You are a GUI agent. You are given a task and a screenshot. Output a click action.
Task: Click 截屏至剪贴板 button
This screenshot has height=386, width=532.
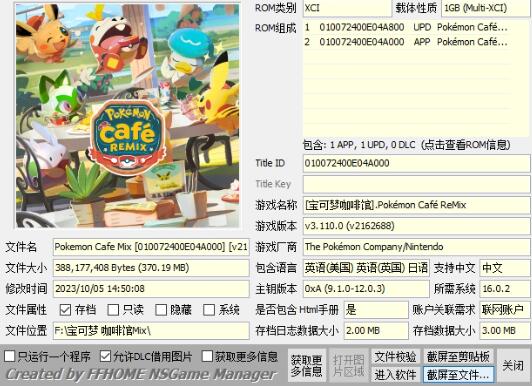[458, 357]
